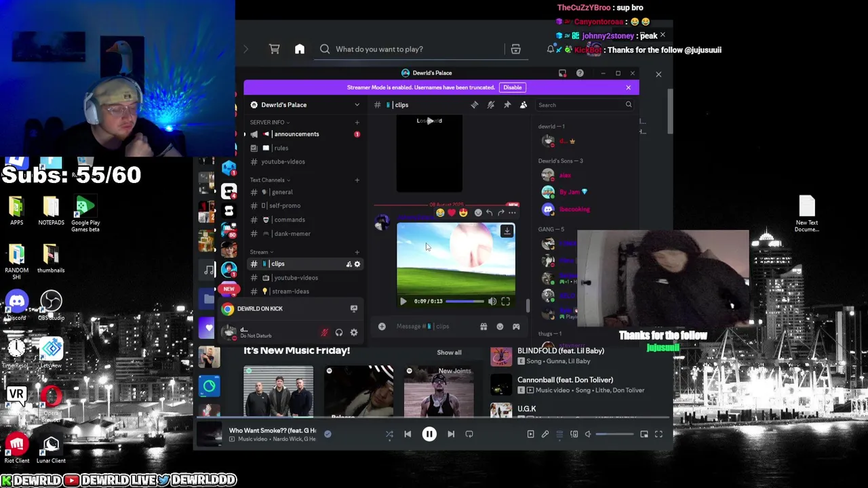Open More options on the message

(x=512, y=213)
